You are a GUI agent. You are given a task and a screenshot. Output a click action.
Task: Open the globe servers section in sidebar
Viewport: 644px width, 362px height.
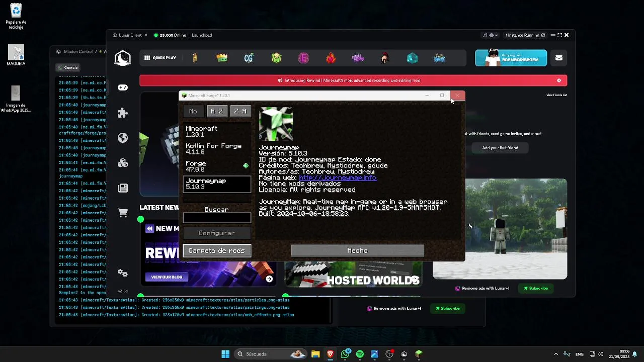[123, 138]
